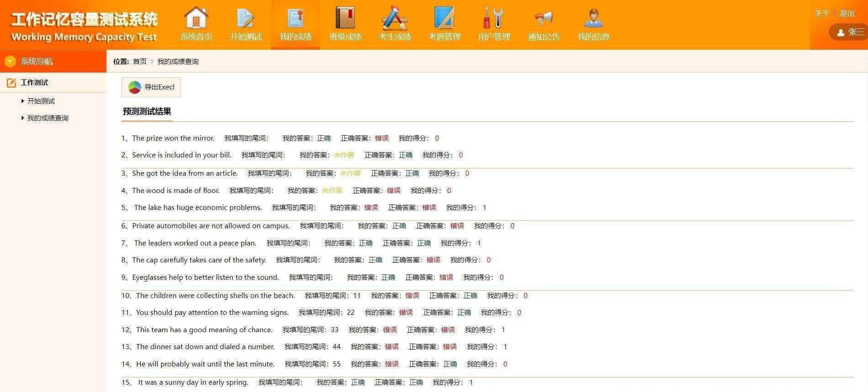
Task: Click the 退出 logout link
Action: point(847,14)
